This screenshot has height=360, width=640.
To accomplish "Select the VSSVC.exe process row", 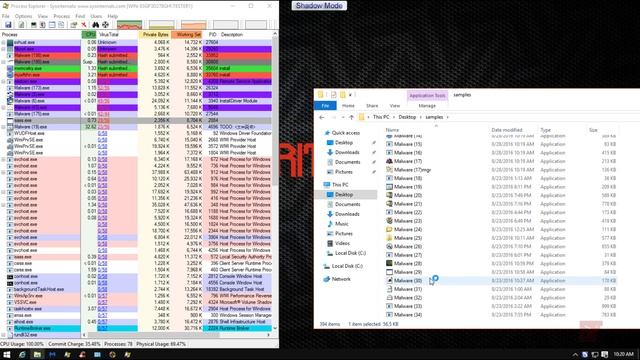I will click(136, 302).
